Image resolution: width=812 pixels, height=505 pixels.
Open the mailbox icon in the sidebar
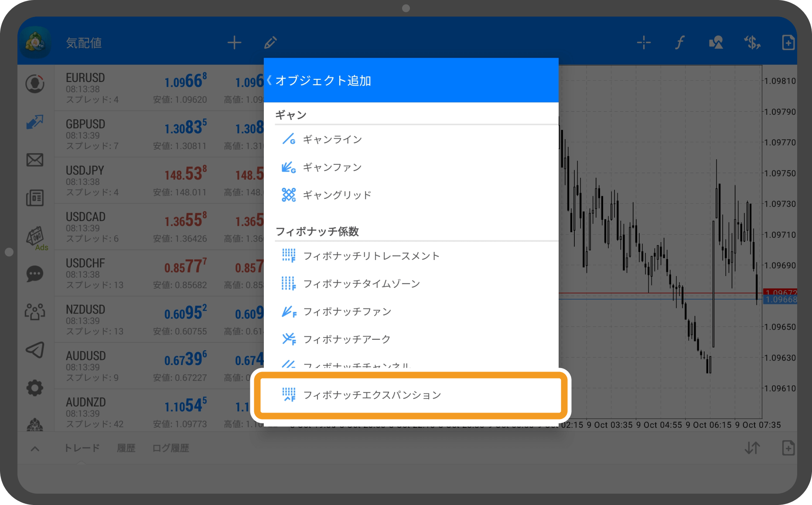[x=35, y=160]
